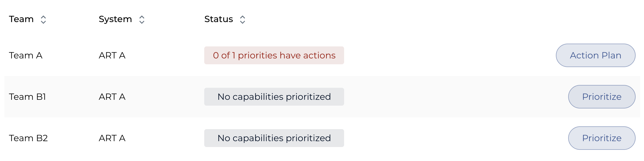Click ART A system in Team B2 row
This screenshot has height=161, width=644.
[112, 138]
